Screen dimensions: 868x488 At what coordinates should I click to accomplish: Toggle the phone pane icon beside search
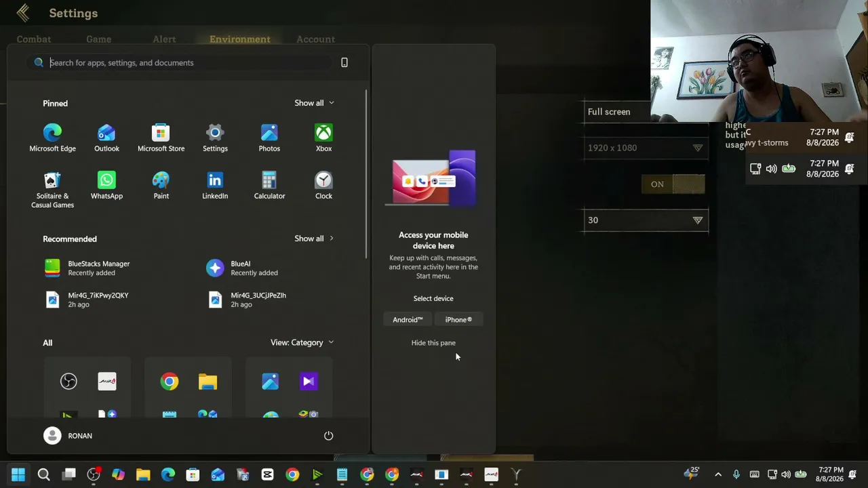point(344,62)
